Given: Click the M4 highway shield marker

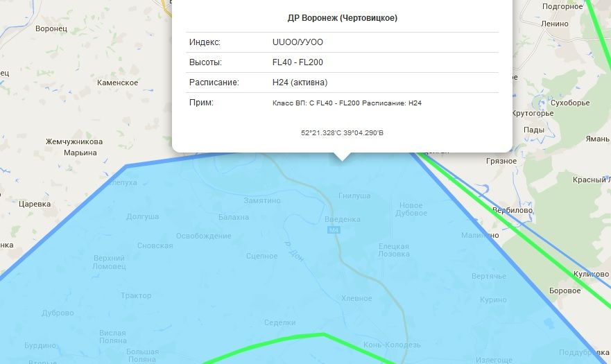Looking at the screenshot, I should 335,230.
